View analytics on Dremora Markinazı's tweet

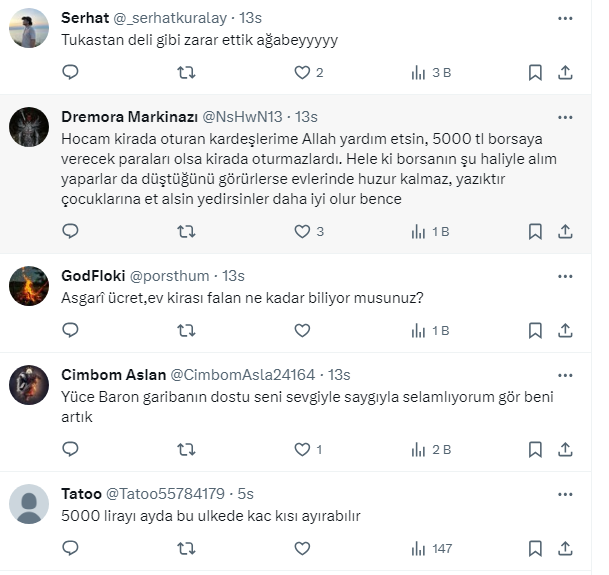(419, 231)
